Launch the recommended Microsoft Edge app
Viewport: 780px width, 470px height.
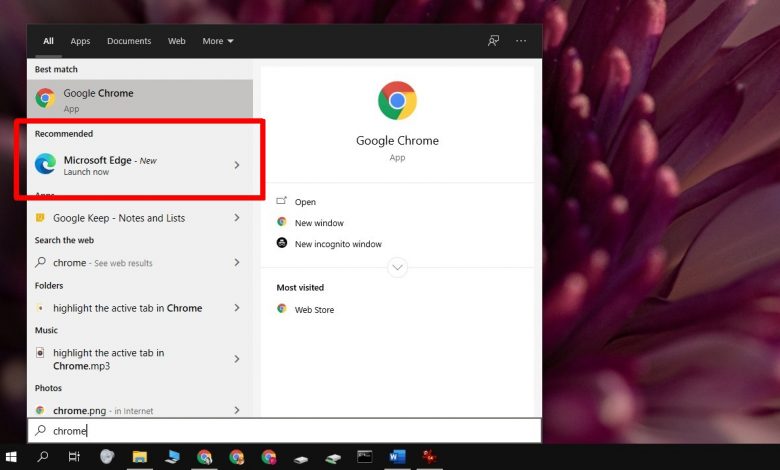[140, 165]
